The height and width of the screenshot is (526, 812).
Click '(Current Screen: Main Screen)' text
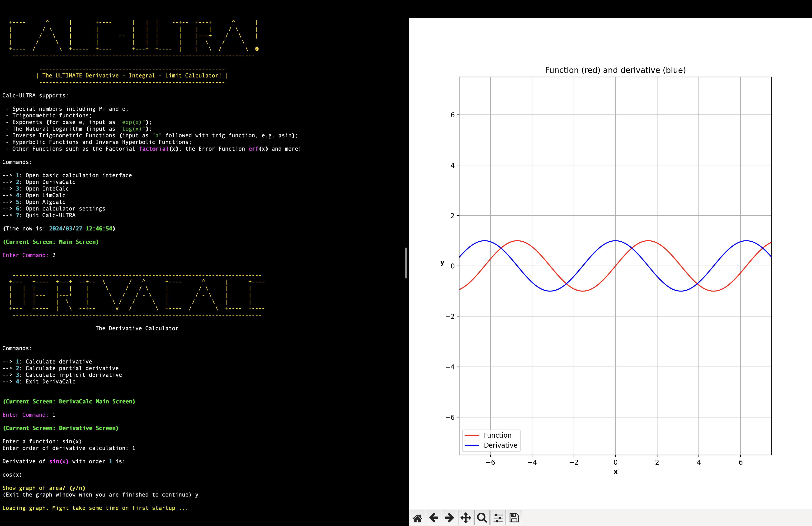pyautogui.click(x=51, y=242)
